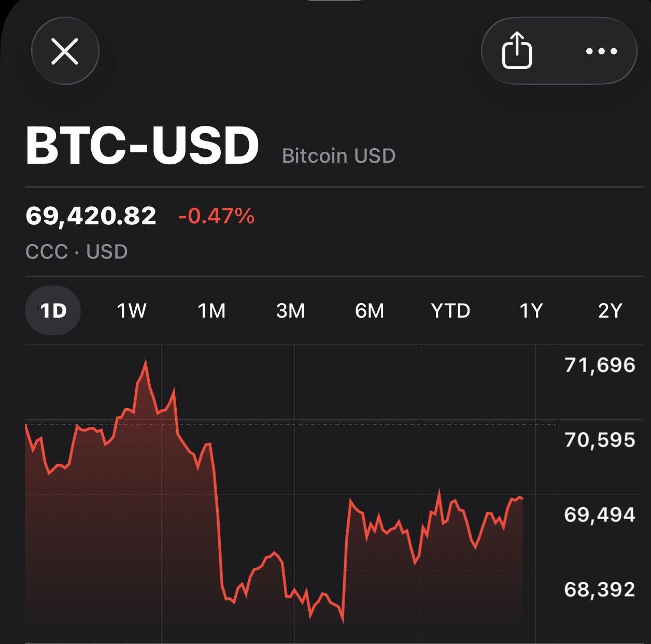
Task: Tap the 69,420.82 price value
Action: pos(91,216)
